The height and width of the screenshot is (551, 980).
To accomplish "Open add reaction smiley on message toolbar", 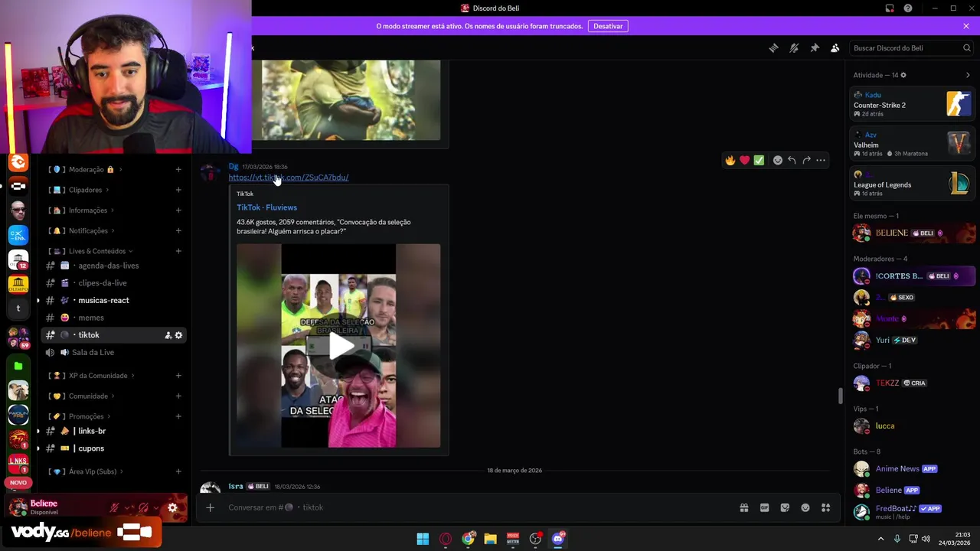I will (778, 161).
